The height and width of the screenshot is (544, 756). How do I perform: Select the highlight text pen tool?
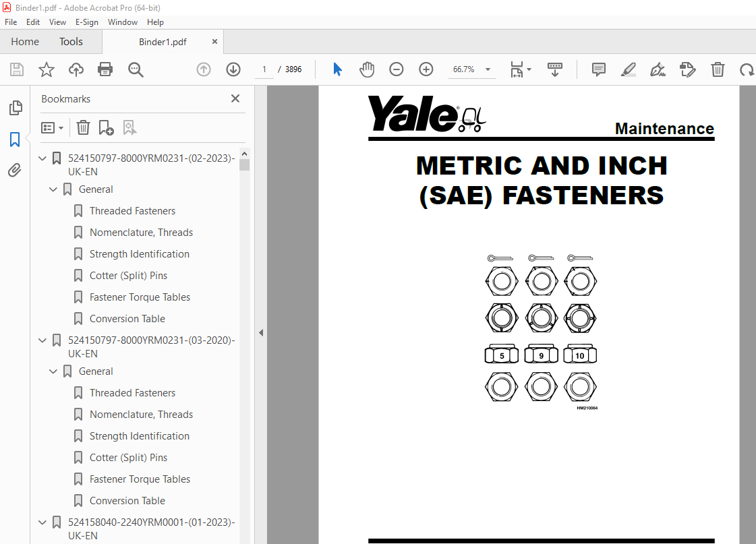point(628,69)
